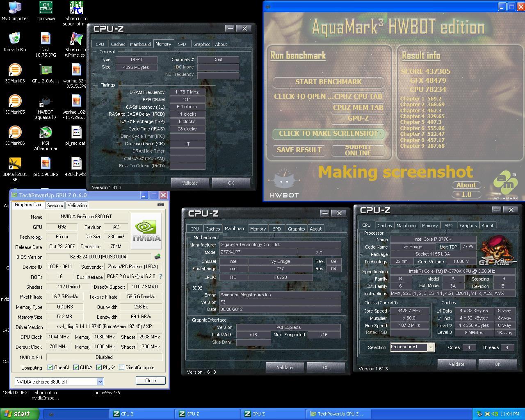Open the Recycle Bin icon
525x420 pixels.
pos(15,42)
